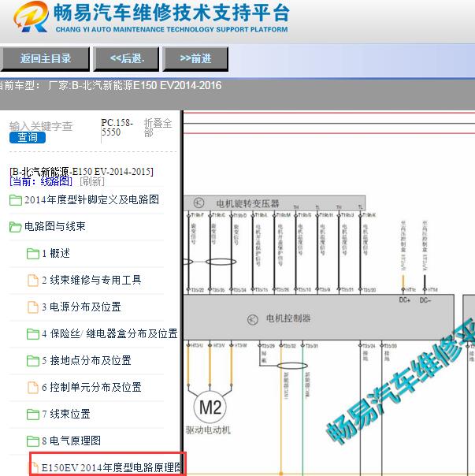Open 3 电源分布及位置 document
Screen dimensions: 475x476
tap(81, 307)
